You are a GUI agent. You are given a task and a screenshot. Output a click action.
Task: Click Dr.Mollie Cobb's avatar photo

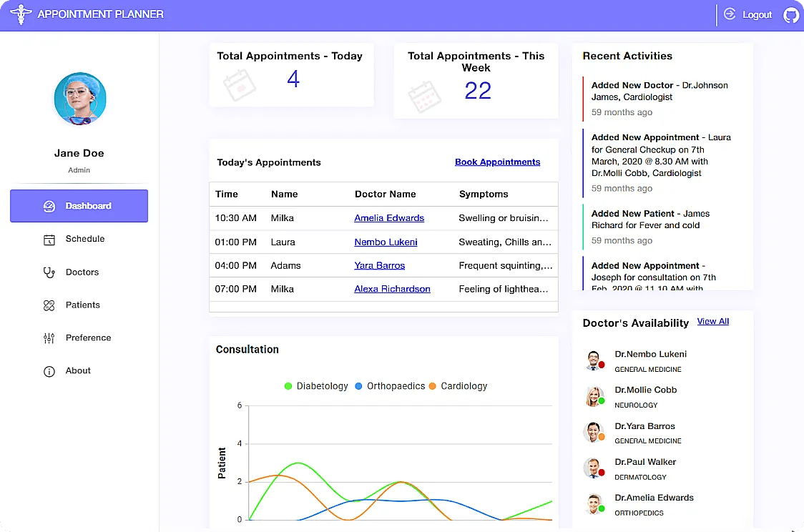coord(594,396)
